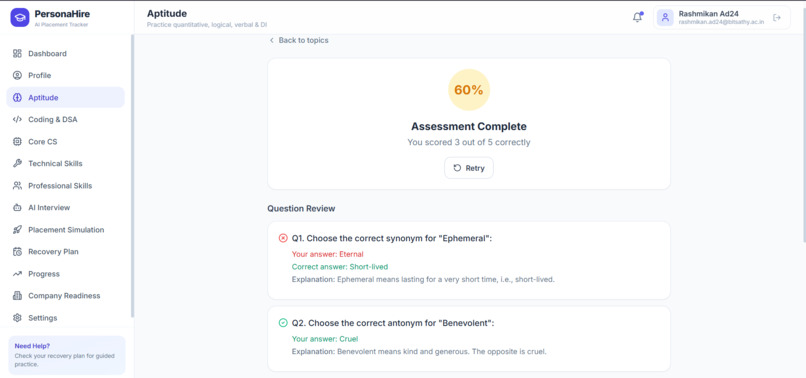Check Company Readiness page
The height and width of the screenshot is (378, 806).
coord(65,296)
